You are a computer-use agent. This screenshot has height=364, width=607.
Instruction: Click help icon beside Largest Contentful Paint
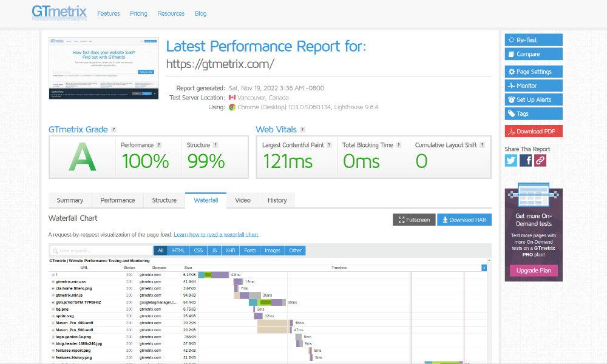(x=329, y=145)
